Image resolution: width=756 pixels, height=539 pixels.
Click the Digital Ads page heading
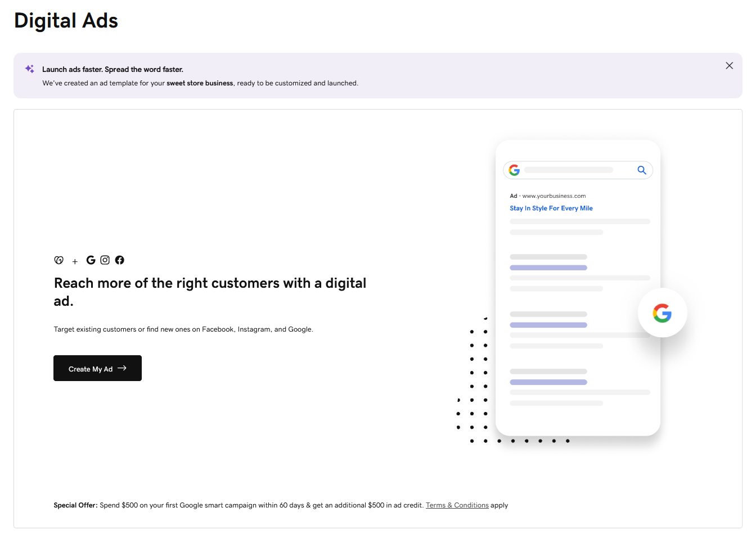[x=66, y=21]
